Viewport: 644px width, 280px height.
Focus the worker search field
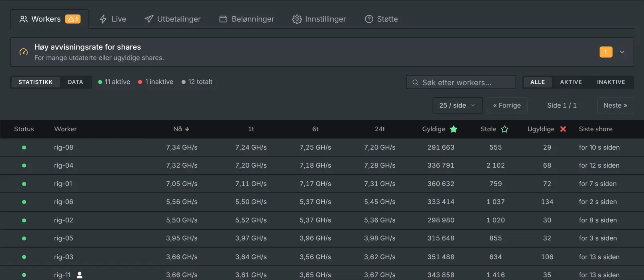461,82
